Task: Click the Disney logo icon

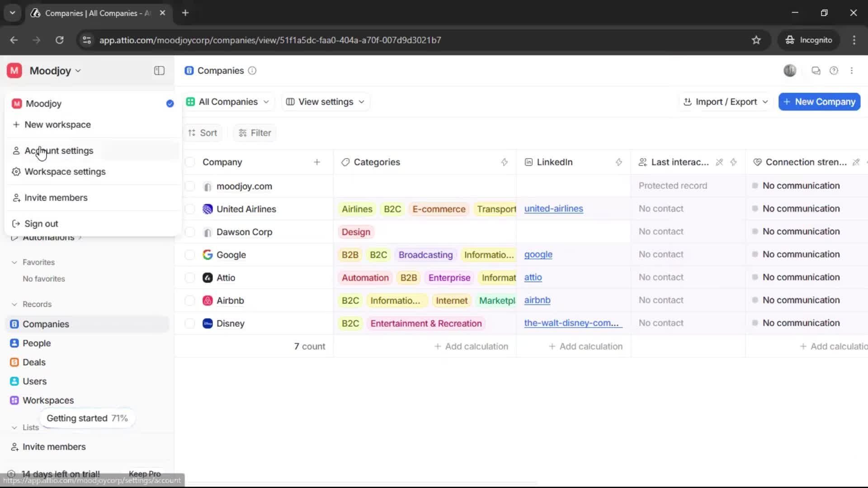Action: (208, 324)
